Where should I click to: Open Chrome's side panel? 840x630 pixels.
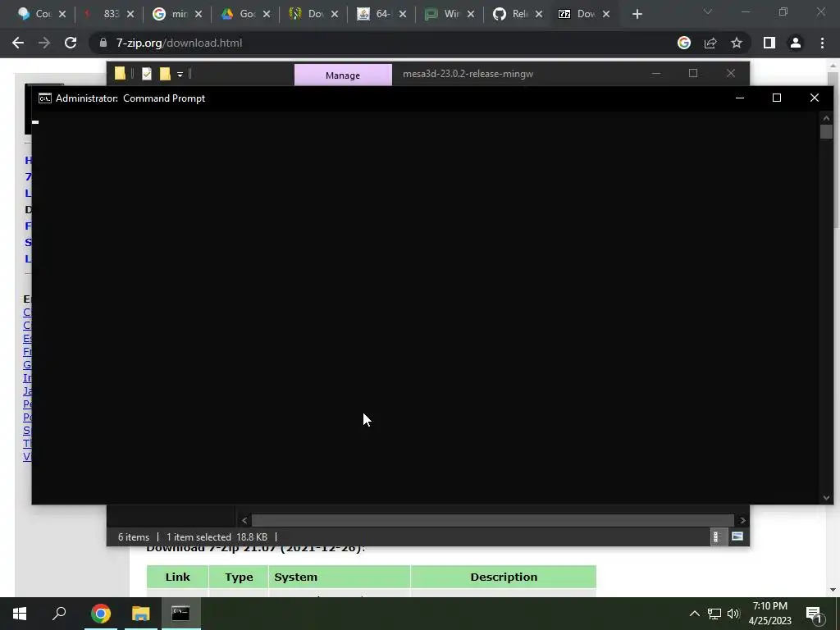point(769,43)
